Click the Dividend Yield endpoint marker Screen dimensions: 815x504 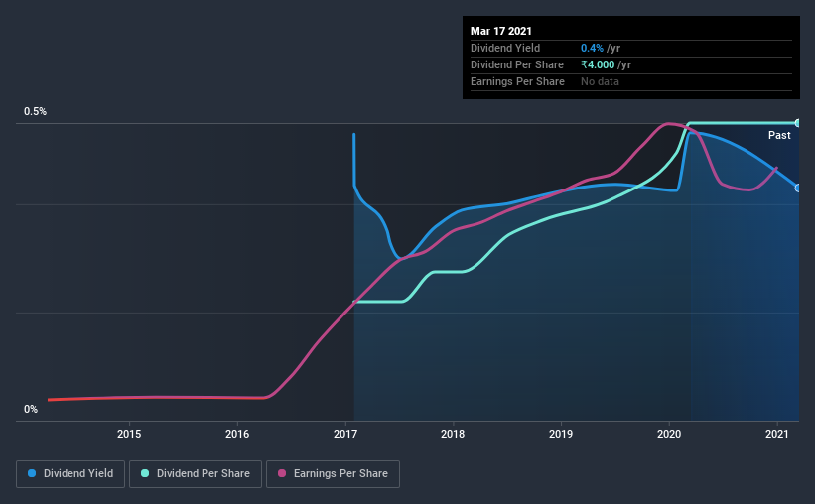[798, 189]
